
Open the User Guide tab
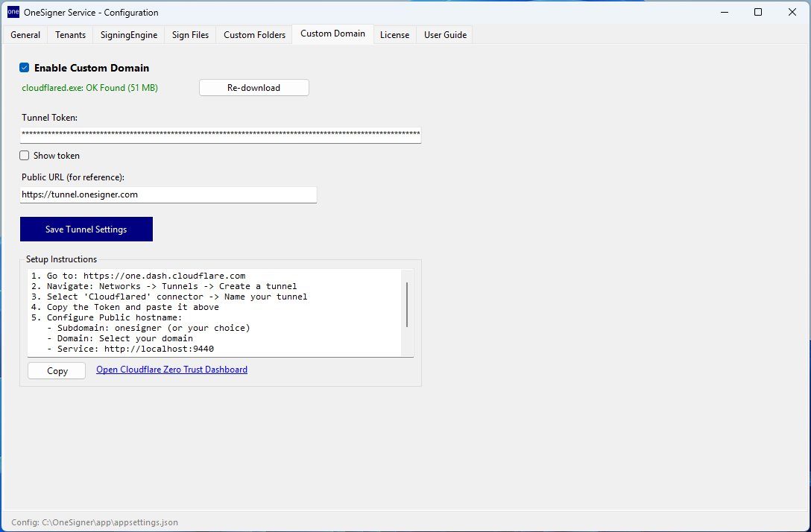click(x=445, y=34)
